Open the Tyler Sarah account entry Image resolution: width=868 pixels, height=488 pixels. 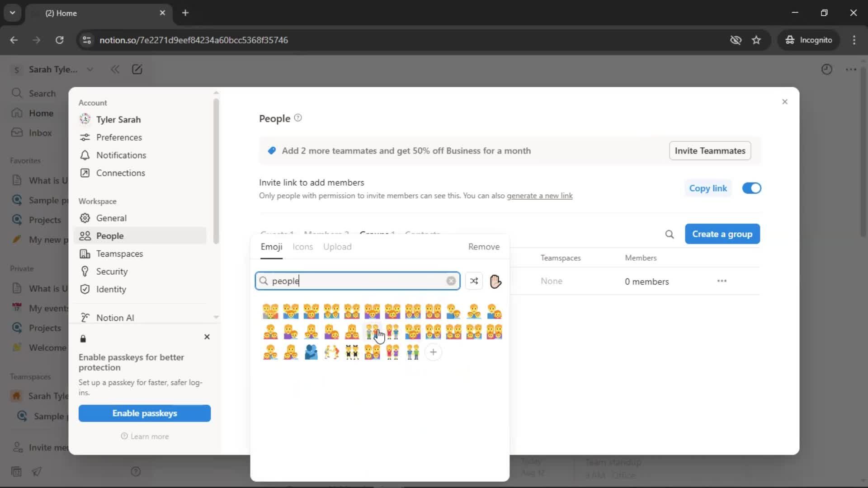tap(118, 119)
